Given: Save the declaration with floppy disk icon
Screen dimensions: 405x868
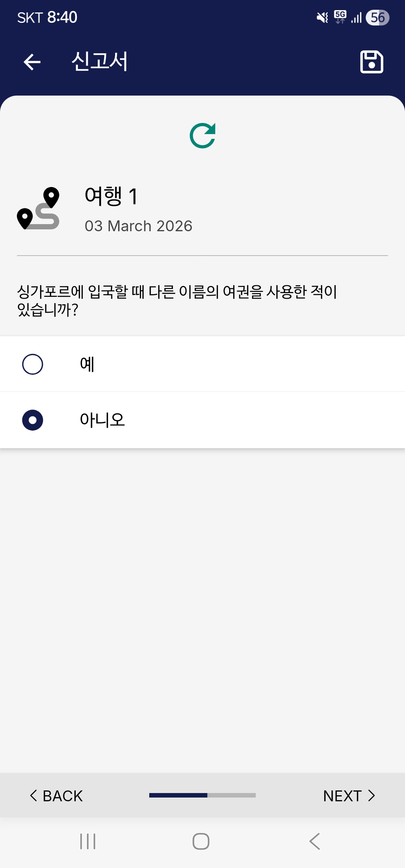Looking at the screenshot, I should (371, 62).
